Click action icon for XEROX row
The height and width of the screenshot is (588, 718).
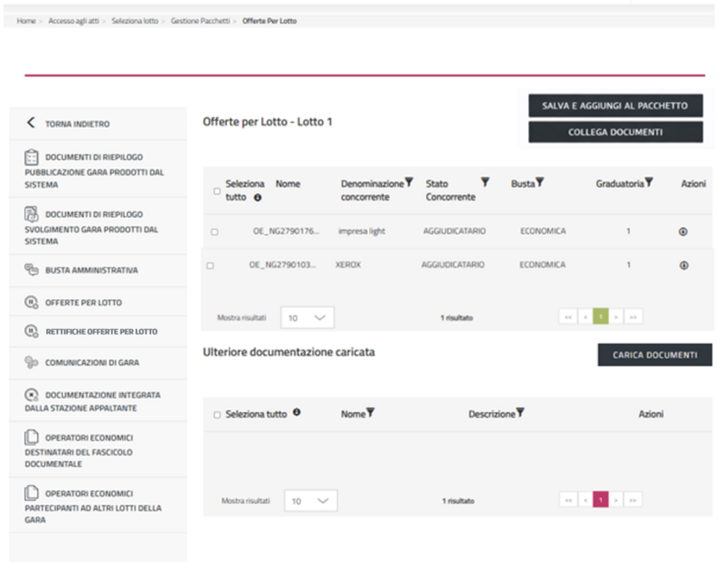pos(684,265)
